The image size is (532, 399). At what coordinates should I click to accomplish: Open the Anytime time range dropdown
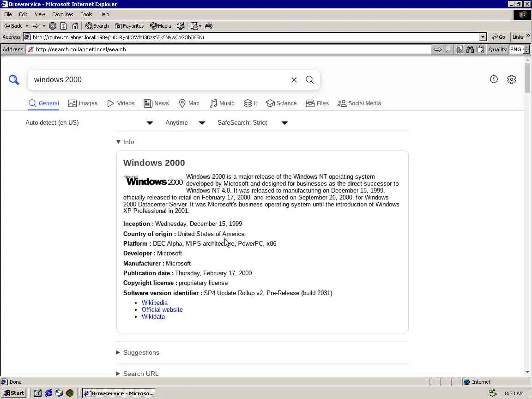(x=185, y=123)
